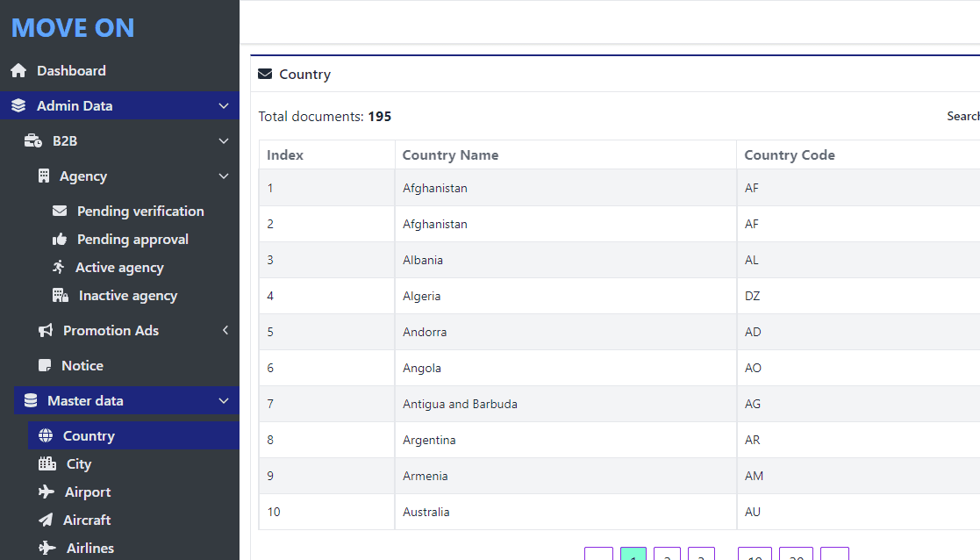The width and height of the screenshot is (980, 560).
Task: Expand the Promotion Ads chevron
Action: [225, 331]
